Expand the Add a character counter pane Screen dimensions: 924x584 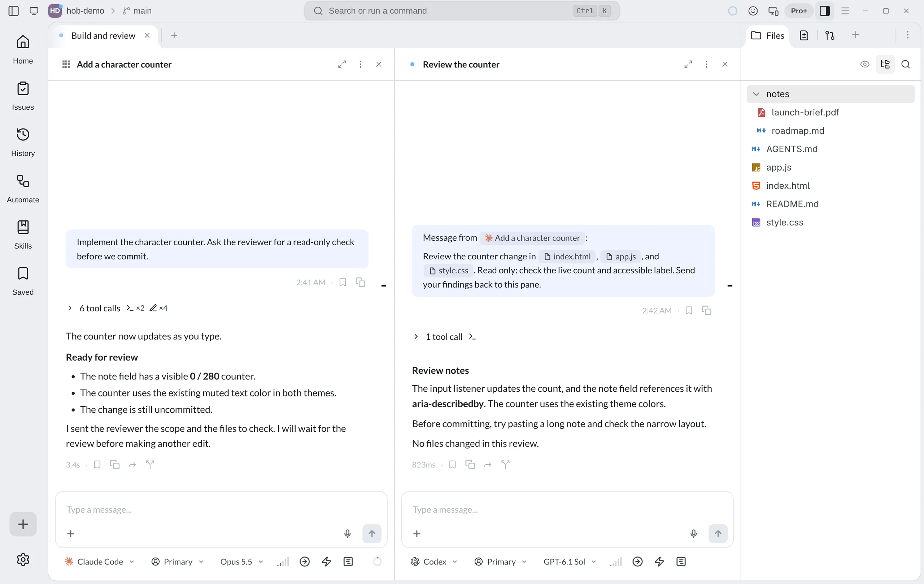342,64
